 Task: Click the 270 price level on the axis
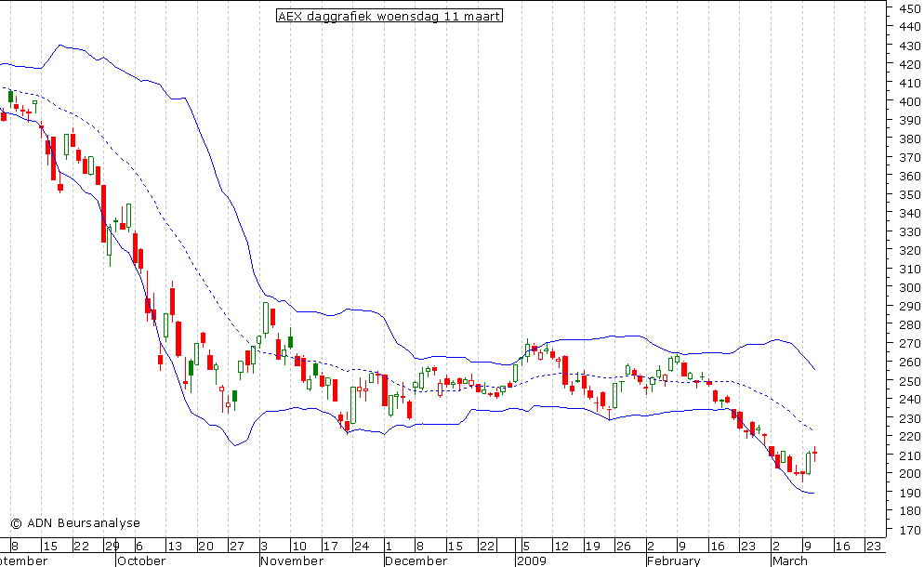(x=910, y=344)
